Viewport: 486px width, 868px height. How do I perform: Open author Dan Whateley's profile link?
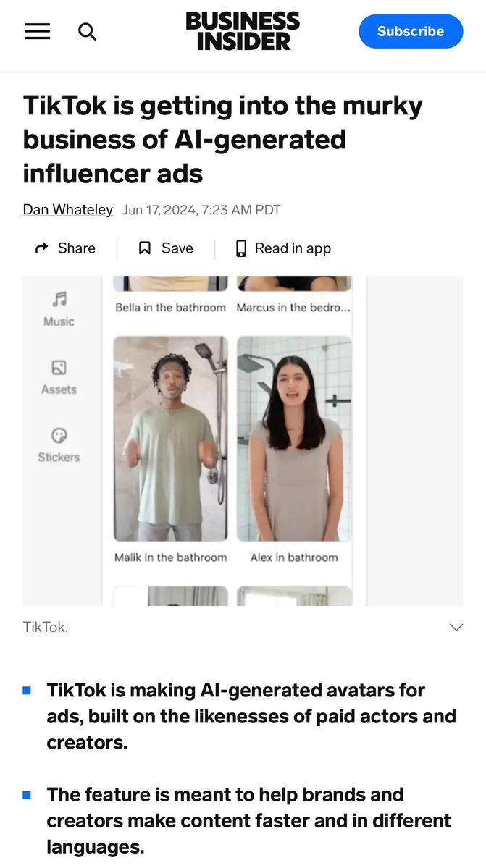coord(67,211)
